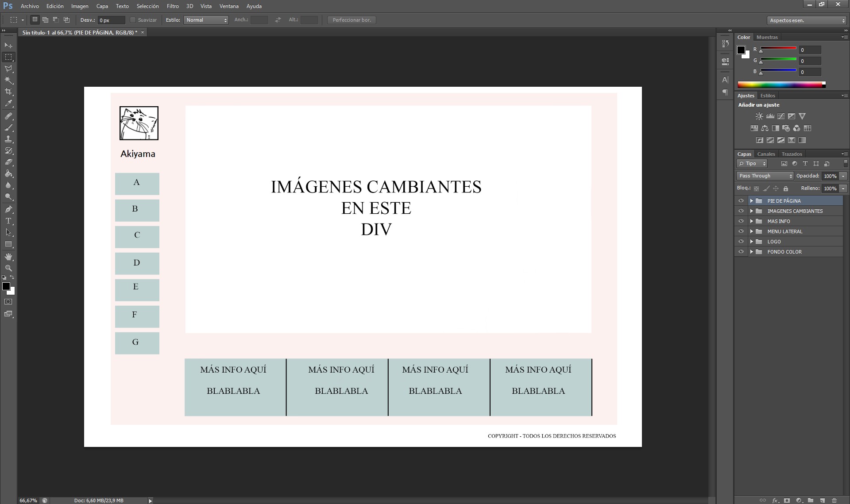The image size is (850, 504).
Task: Expand the IMAGENES CAMBIANTES group
Action: coord(751,211)
